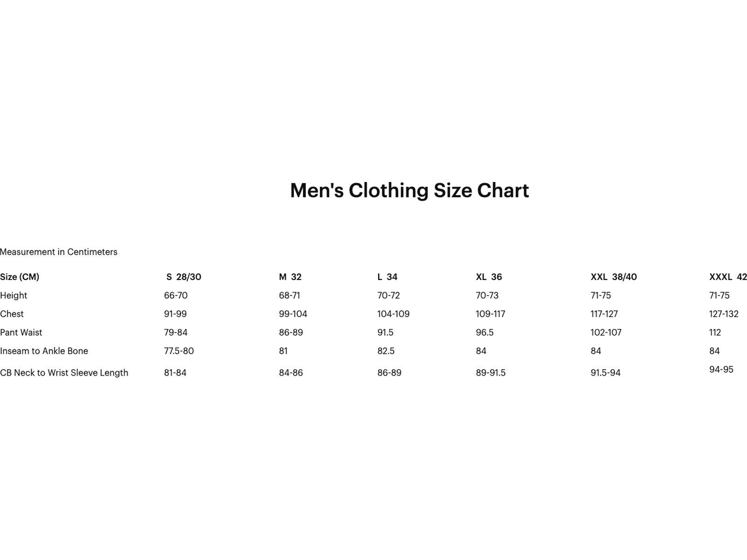Select the Inseam to Ankle Bone label

(x=44, y=351)
